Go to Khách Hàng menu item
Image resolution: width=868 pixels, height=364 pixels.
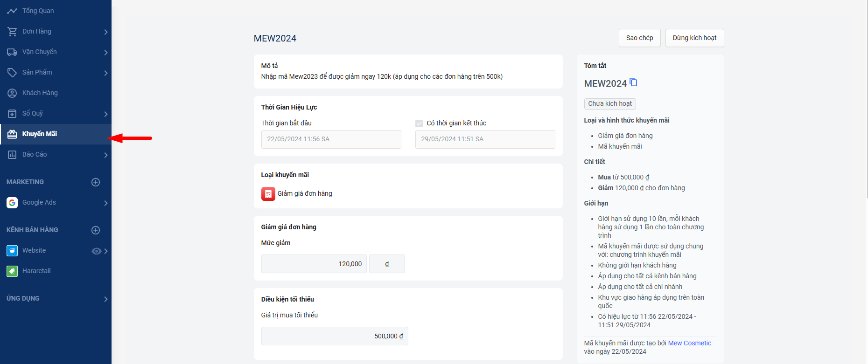point(56,93)
